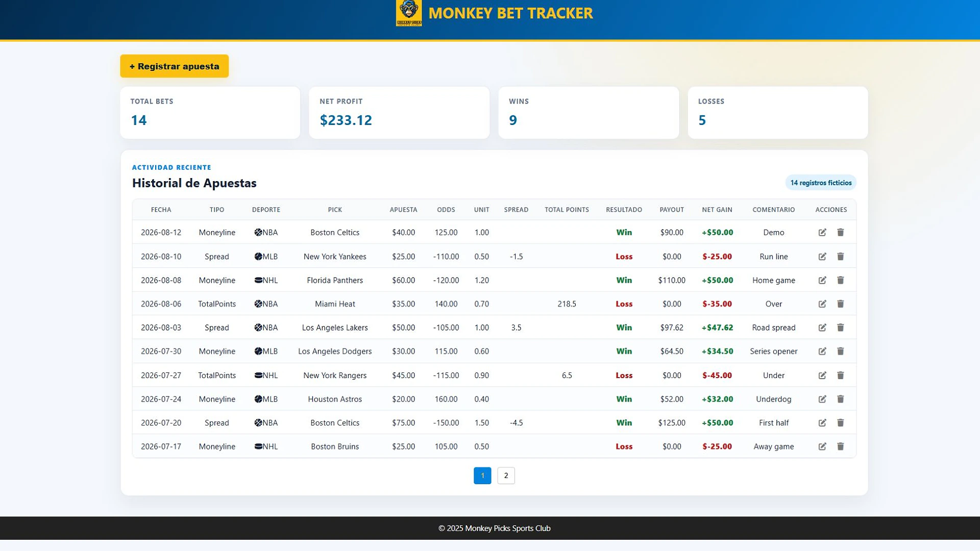Click the Houston Astros pick cell
The image size is (980, 551).
click(x=335, y=399)
